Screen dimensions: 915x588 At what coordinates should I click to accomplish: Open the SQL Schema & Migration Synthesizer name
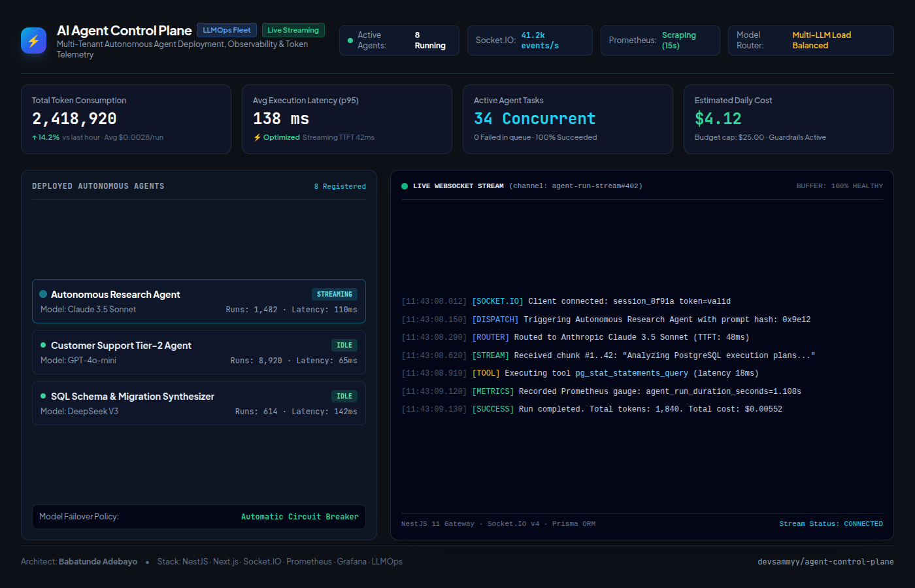point(133,397)
